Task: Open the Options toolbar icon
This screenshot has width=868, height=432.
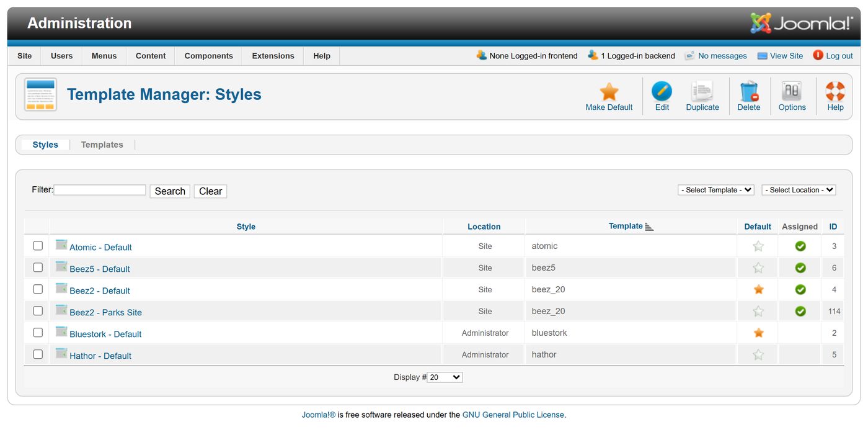Action: pos(792,92)
